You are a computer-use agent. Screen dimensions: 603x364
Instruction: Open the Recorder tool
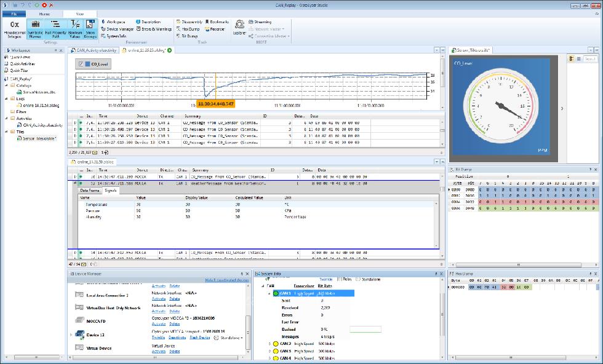pos(217,29)
